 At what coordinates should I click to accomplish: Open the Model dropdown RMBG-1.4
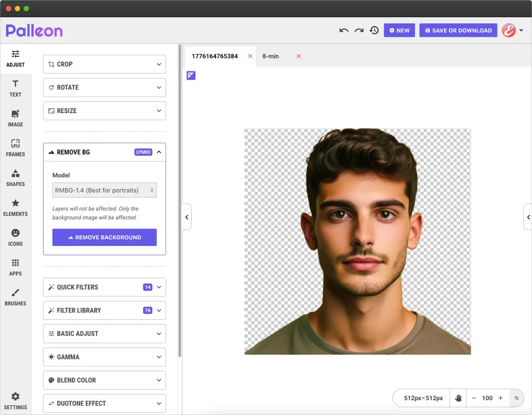104,190
